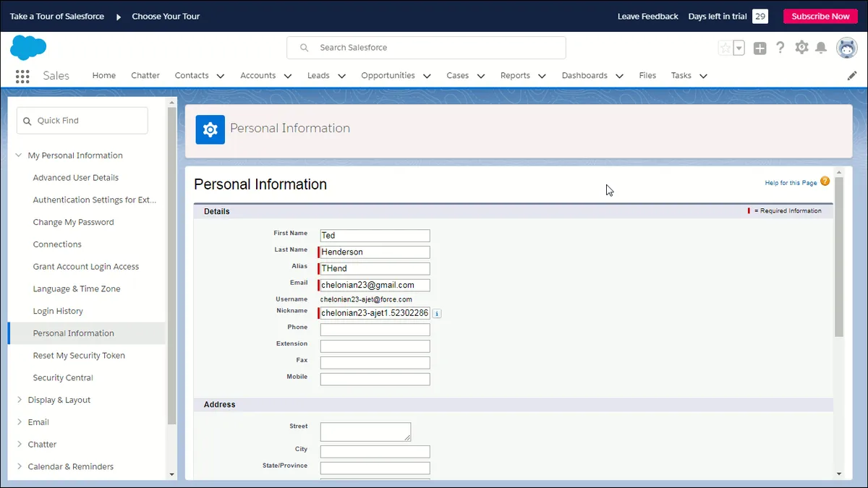Click the Last Name field
Viewport: 868px width, 488px height.
coord(375,252)
